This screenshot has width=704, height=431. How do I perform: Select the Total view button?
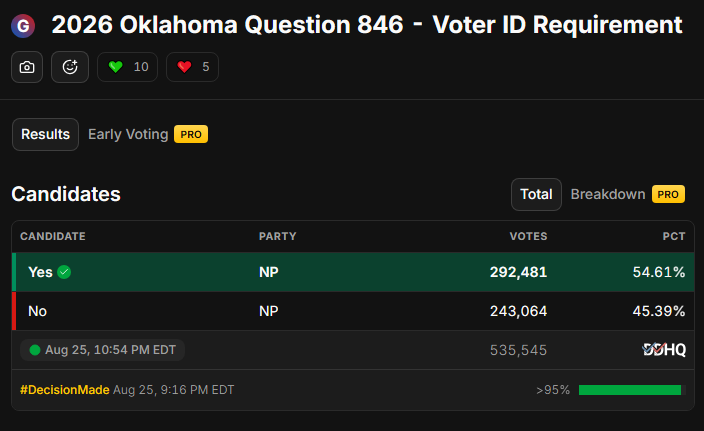click(536, 194)
